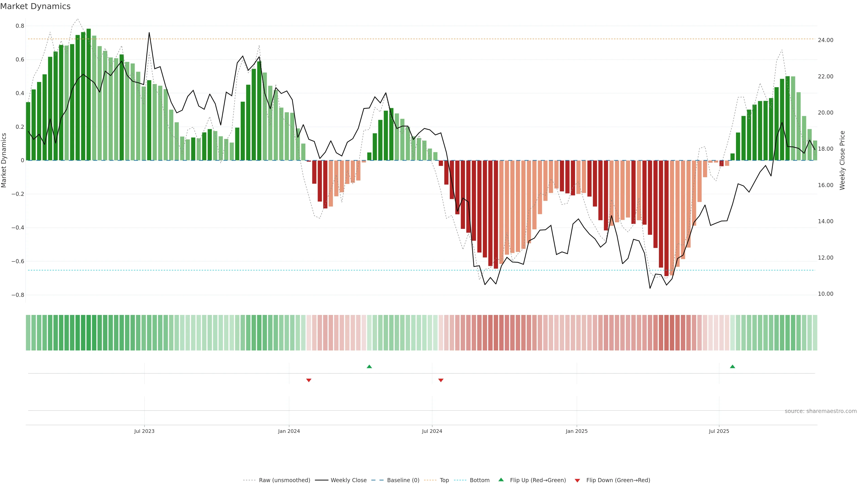The image size is (868, 488).
Task: Click the Market Dynamics chart title
Action: point(35,6)
